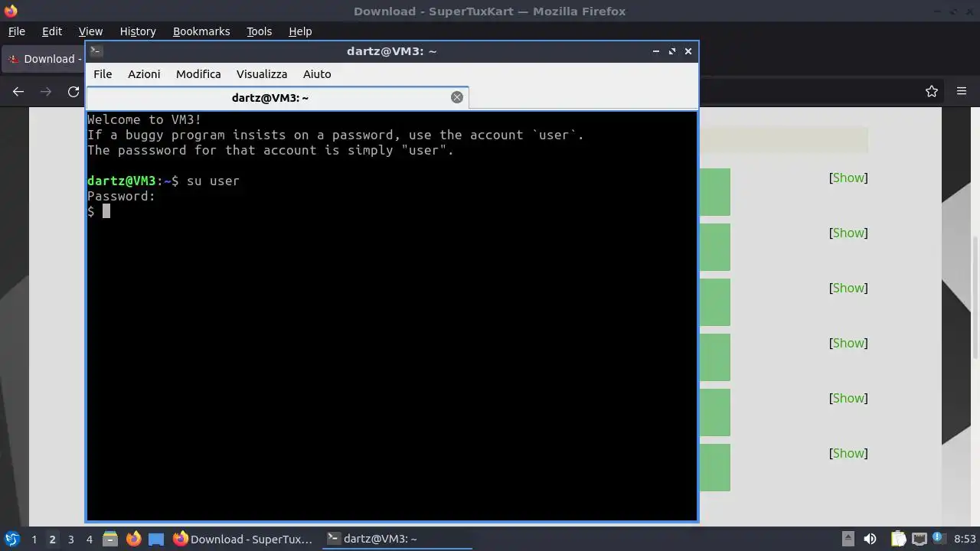Close the dartz@VM3 terminal tab
This screenshot has width=980, height=551.
[x=457, y=97]
